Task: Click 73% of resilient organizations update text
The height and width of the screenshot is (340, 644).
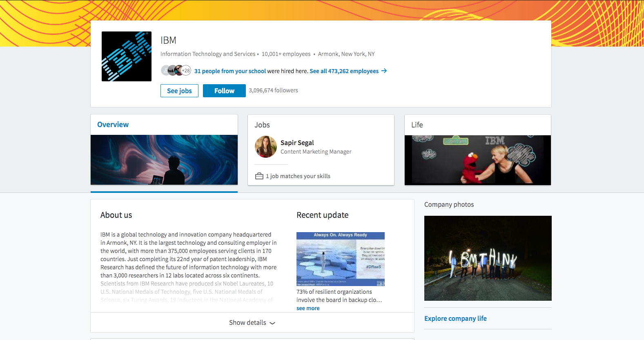Action: click(339, 296)
